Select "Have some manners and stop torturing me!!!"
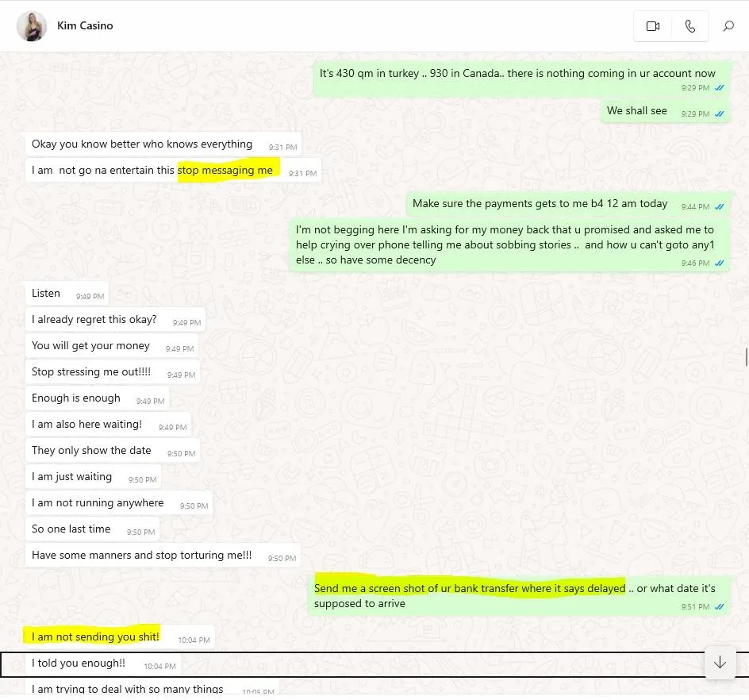 (x=163, y=556)
